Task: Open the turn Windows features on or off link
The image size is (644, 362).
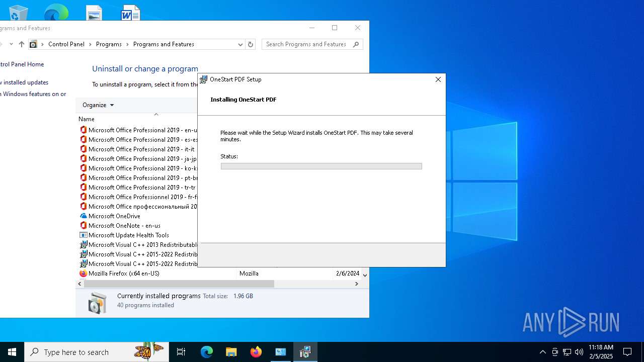Action: [x=33, y=94]
